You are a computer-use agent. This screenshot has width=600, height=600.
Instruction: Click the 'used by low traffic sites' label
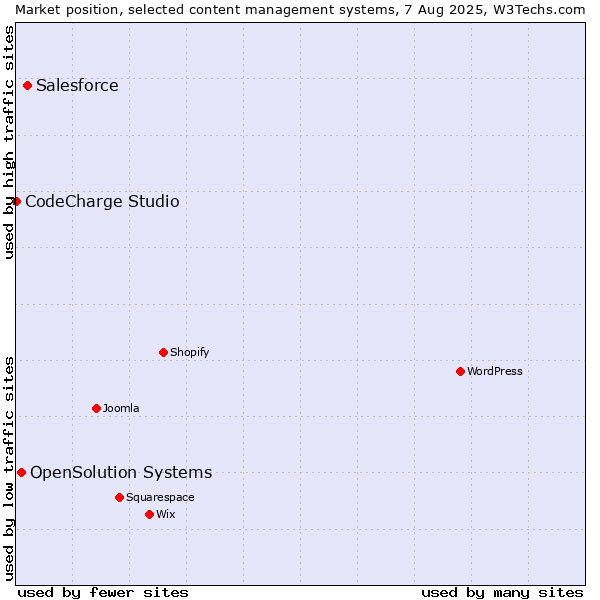point(8,469)
